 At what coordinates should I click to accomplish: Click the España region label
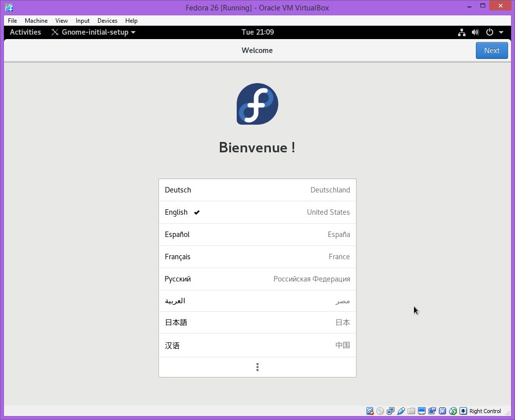click(339, 234)
